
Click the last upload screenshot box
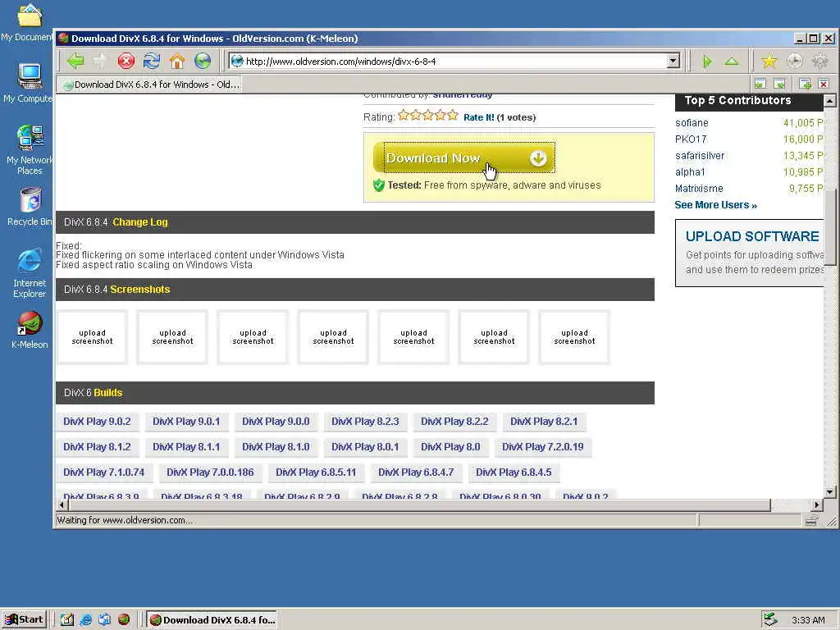coord(574,337)
